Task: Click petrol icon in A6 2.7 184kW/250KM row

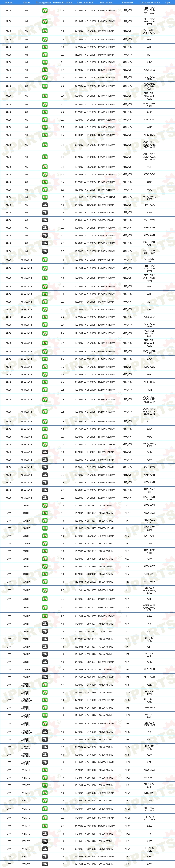Action: tap(45, 135)
